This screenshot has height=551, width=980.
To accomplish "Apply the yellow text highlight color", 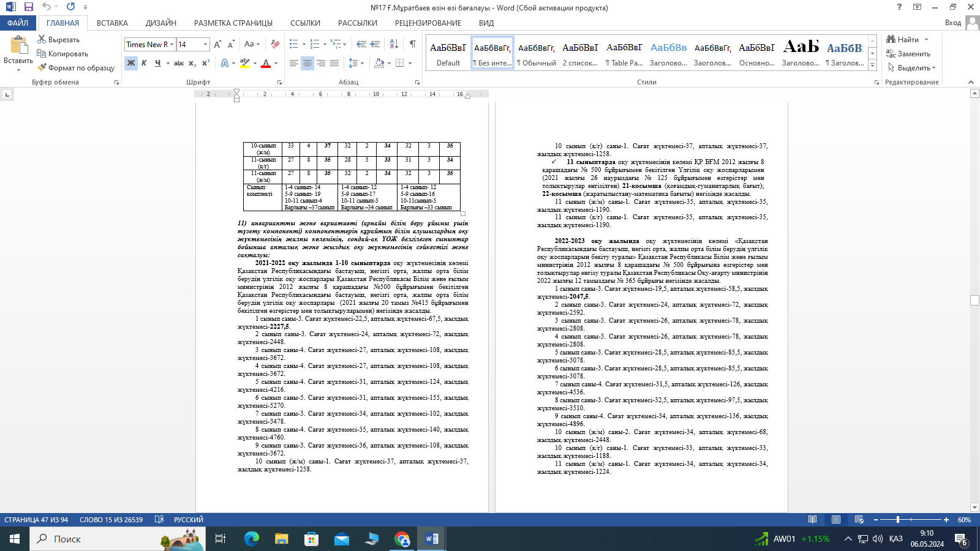I will (x=244, y=62).
